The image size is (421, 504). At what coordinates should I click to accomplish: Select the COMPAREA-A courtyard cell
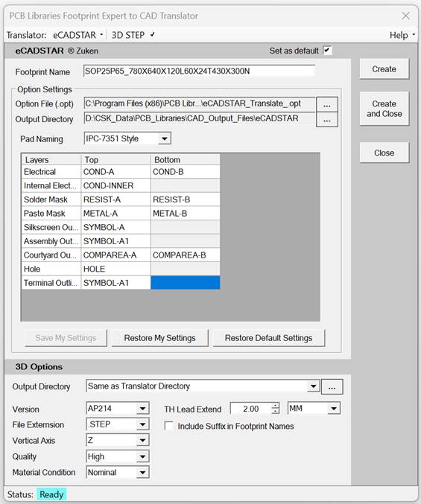[x=115, y=255]
